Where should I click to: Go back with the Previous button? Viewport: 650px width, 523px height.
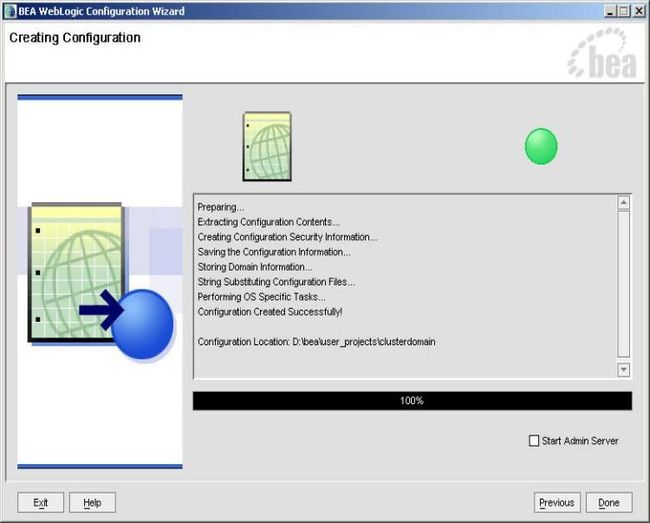[557, 502]
